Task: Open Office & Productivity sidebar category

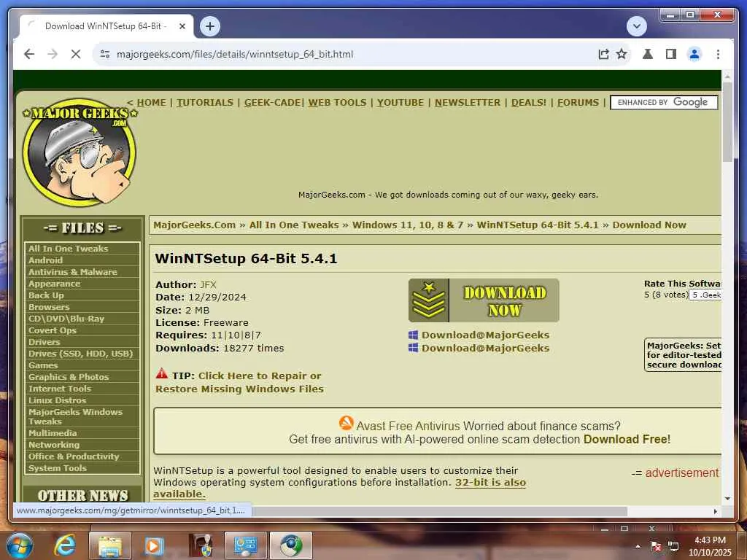Action: (x=74, y=456)
